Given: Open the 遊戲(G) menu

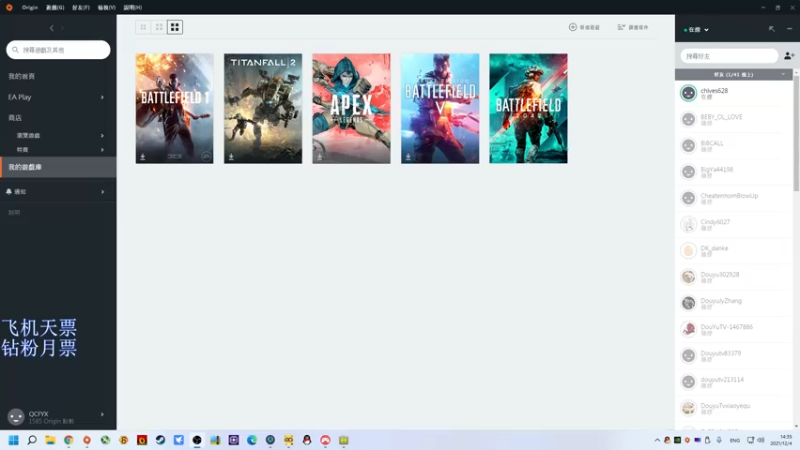Looking at the screenshot, I should coord(55,8).
